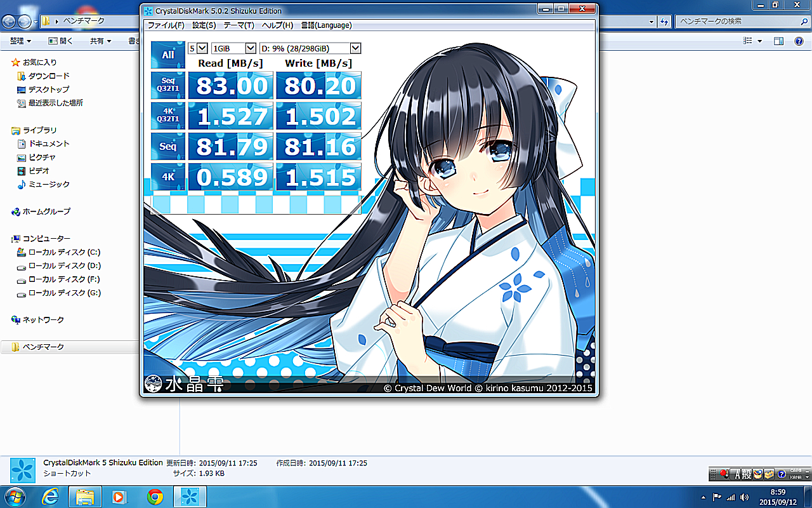Open the address bar history dropdown
This screenshot has width=812, height=508.
pyautogui.click(x=652, y=21)
